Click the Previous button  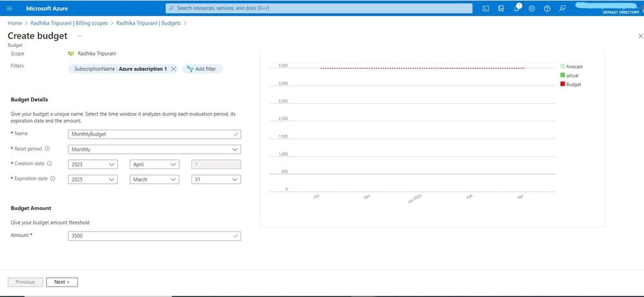25,282
